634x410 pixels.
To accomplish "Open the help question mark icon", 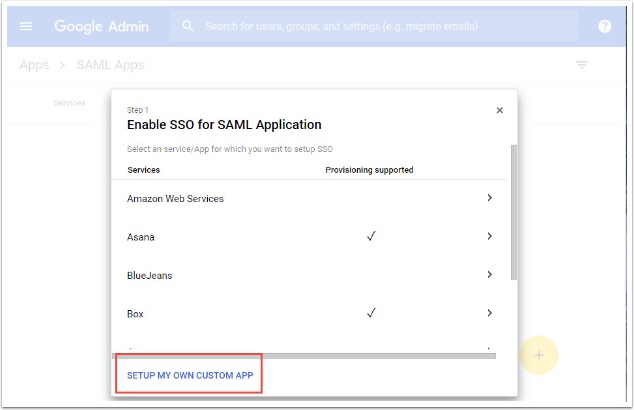I will (x=604, y=26).
